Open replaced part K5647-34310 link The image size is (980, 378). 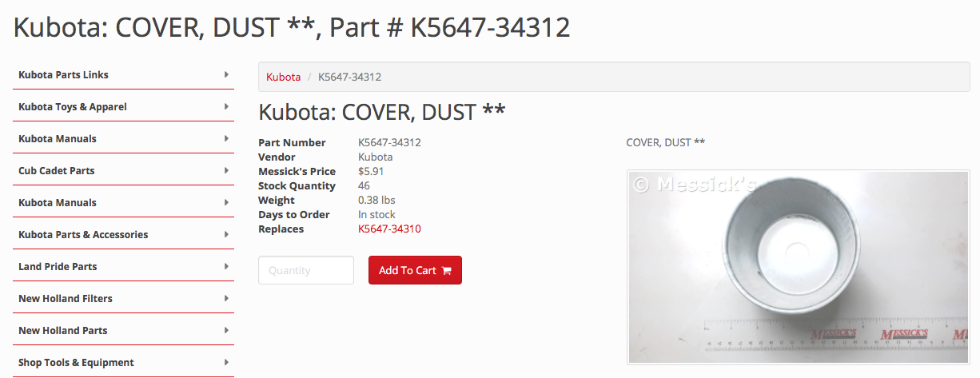pos(389,229)
